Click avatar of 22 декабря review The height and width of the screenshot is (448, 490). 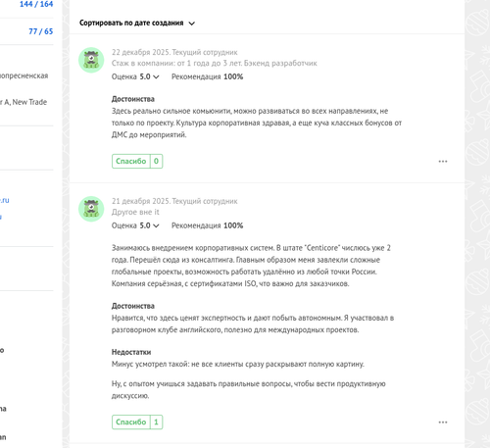pos(91,60)
